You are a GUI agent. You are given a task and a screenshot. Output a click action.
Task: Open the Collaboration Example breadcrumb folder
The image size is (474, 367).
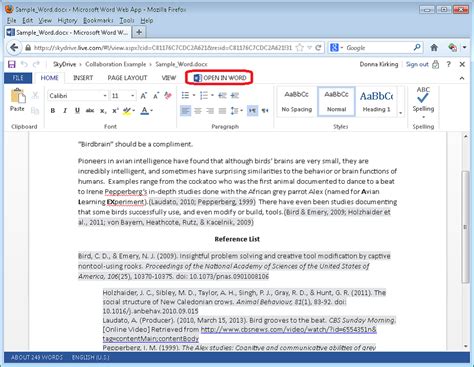click(x=116, y=64)
